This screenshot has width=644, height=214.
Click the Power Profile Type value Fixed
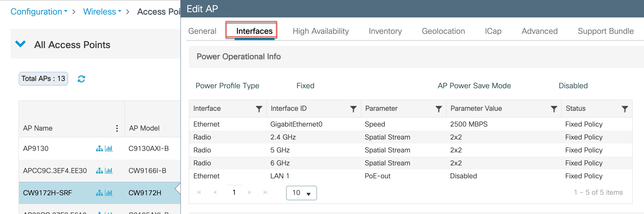click(305, 86)
